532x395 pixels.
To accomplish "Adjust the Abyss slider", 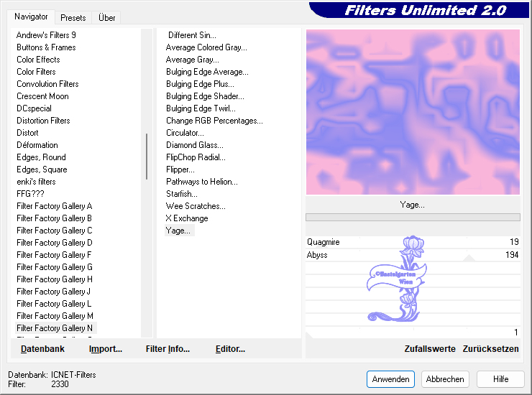I will coord(413,255).
